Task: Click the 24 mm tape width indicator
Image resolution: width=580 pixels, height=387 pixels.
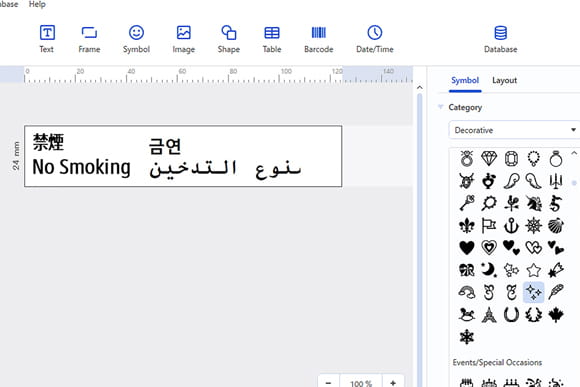Action: tap(16, 156)
